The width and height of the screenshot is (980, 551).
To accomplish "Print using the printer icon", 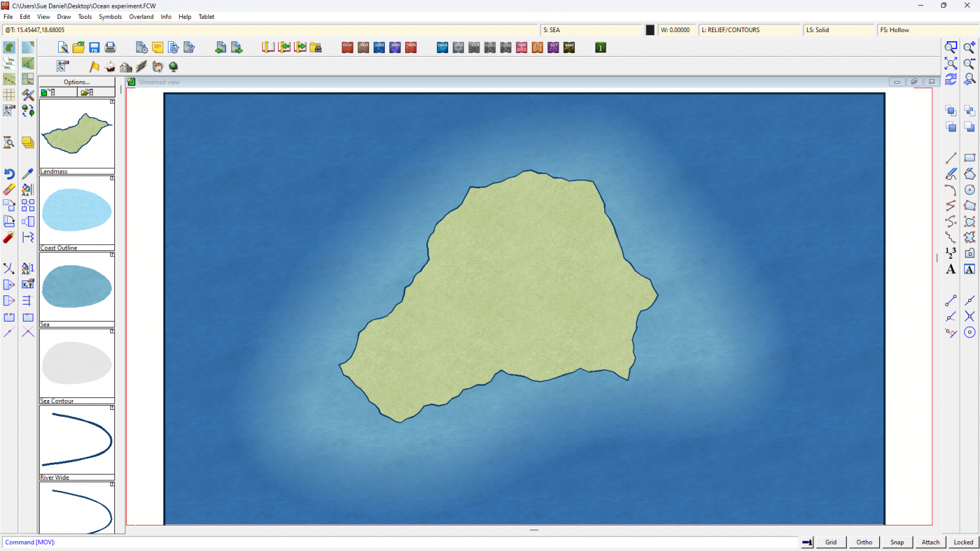I will coord(110,48).
